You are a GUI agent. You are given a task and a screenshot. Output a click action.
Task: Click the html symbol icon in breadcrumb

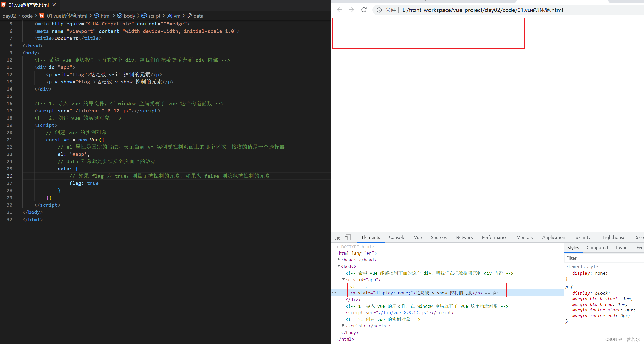pyautogui.click(x=96, y=16)
